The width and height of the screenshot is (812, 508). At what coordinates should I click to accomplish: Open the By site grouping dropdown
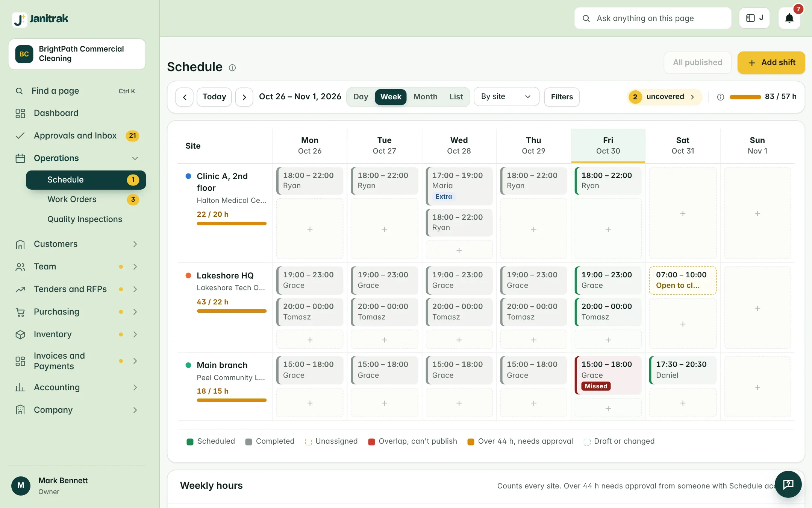[x=506, y=97]
